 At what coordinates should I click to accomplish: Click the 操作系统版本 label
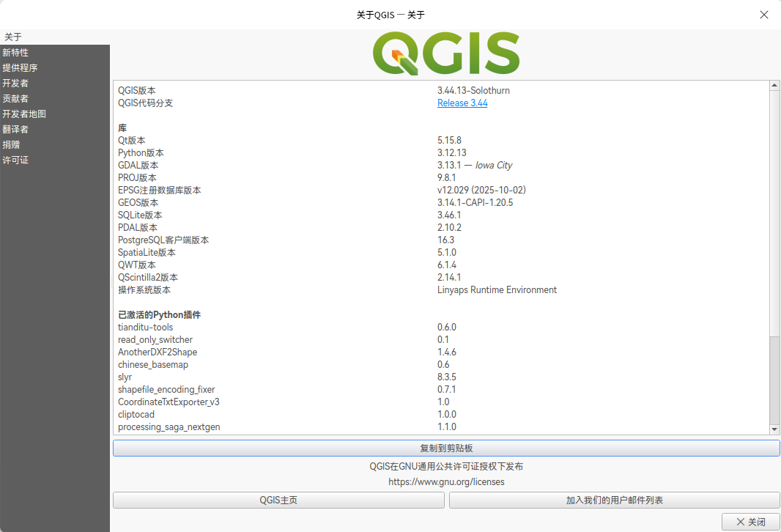(x=144, y=290)
